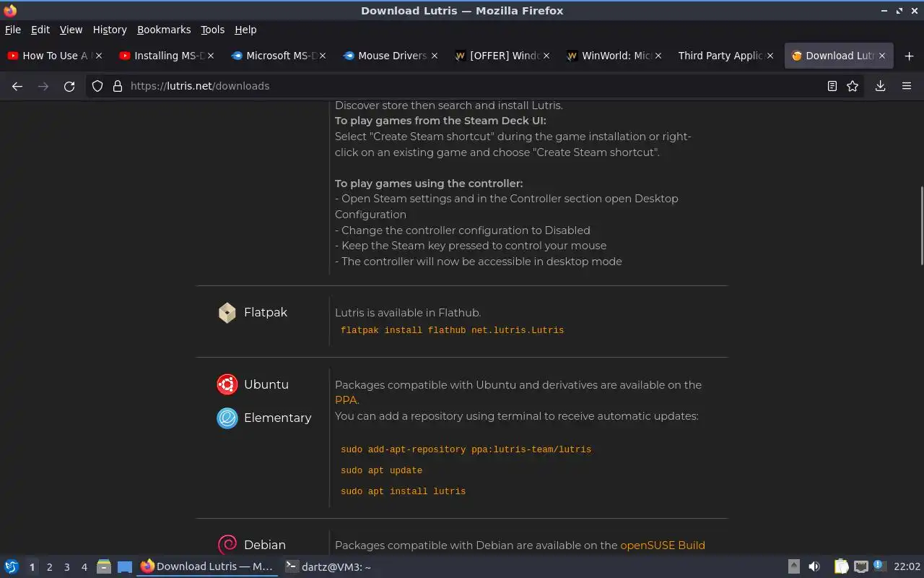
Task: Switch to workspace 2
Action: tap(49, 567)
